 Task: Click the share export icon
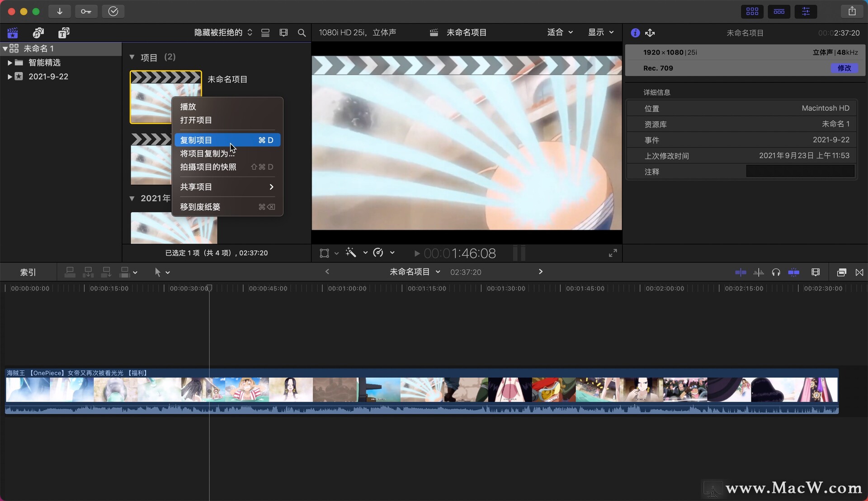point(852,11)
